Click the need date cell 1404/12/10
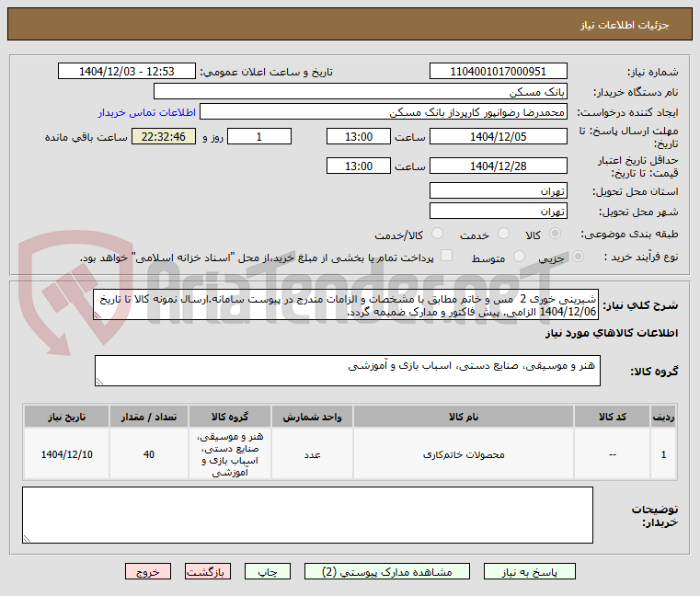This screenshot has height=596, width=700. (66, 454)
